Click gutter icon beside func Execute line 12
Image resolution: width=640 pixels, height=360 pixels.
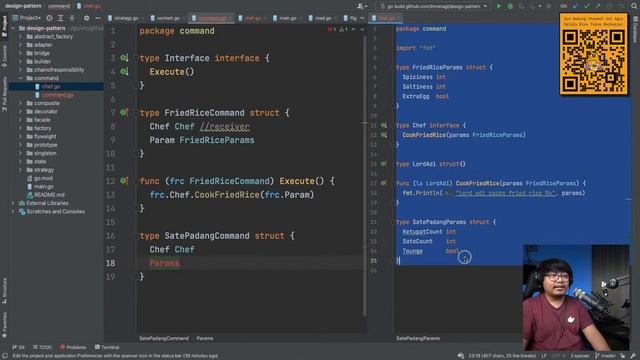click(x=124, y=181)
